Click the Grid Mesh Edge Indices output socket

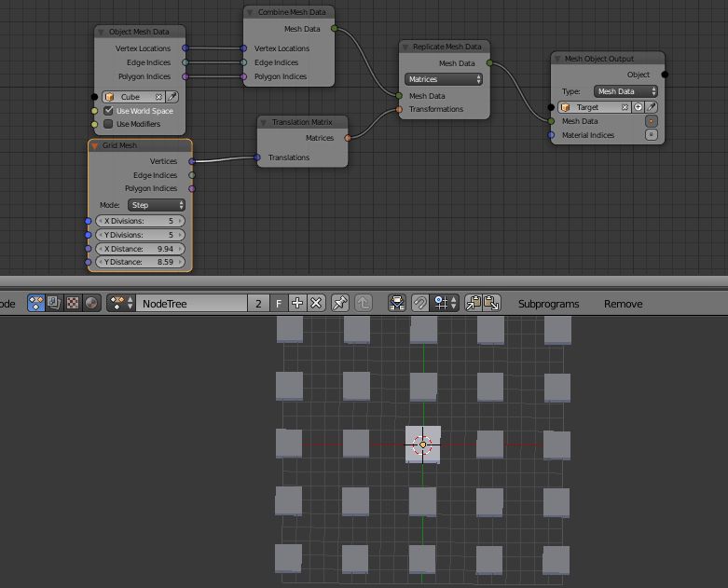pos(192,175)
